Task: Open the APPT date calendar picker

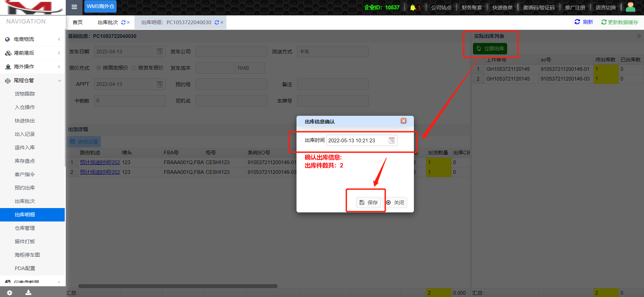Action: [x=160, y=84]
